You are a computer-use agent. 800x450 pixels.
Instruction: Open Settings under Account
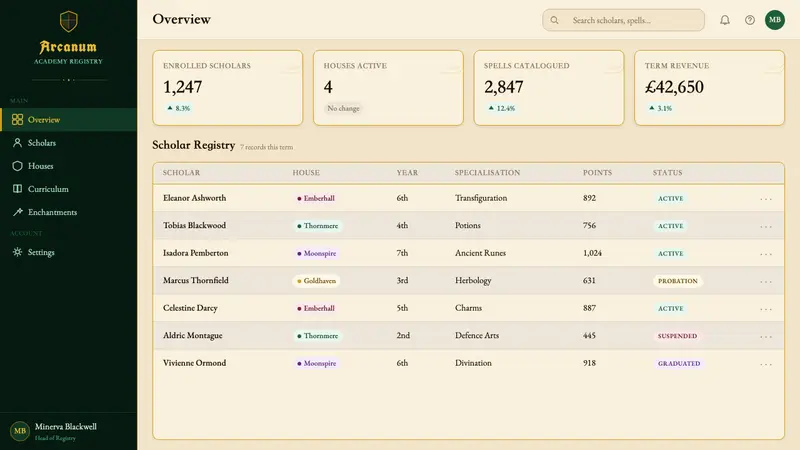pos(68,252)
